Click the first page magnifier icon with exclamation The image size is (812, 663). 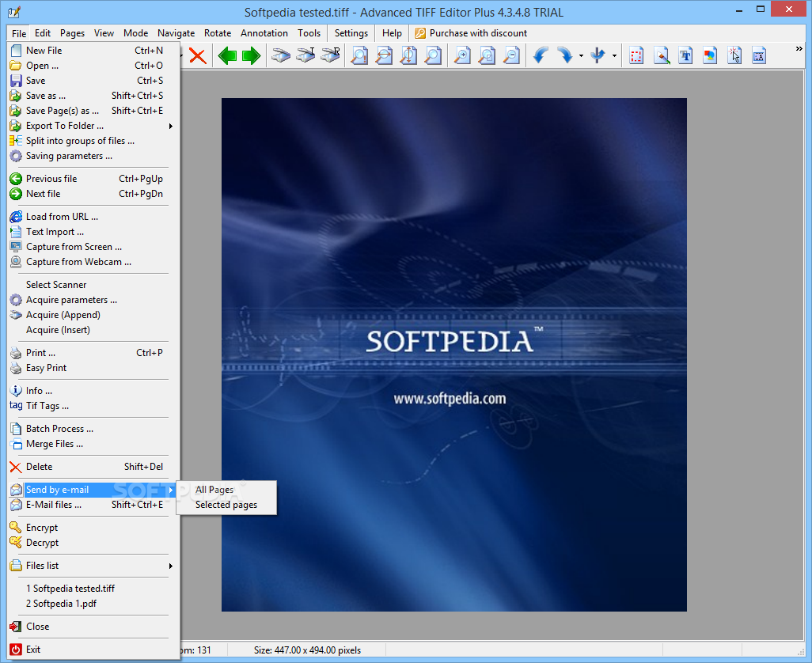(359, 55)
